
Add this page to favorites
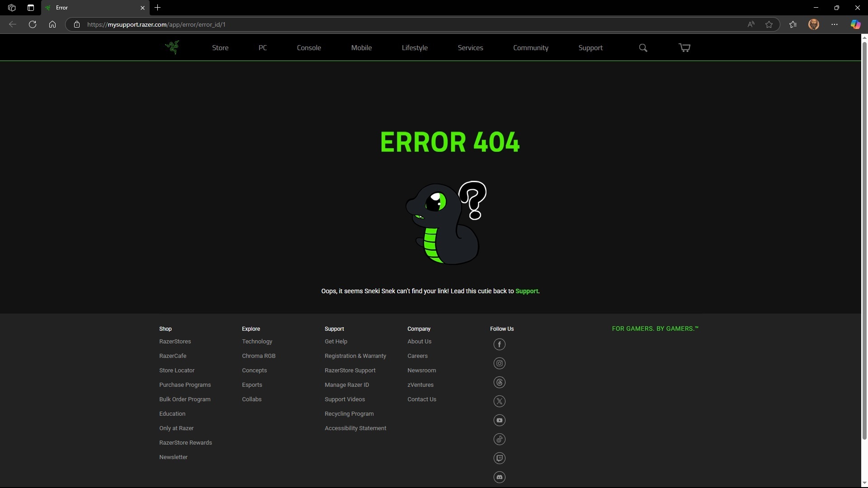(769, 24)
